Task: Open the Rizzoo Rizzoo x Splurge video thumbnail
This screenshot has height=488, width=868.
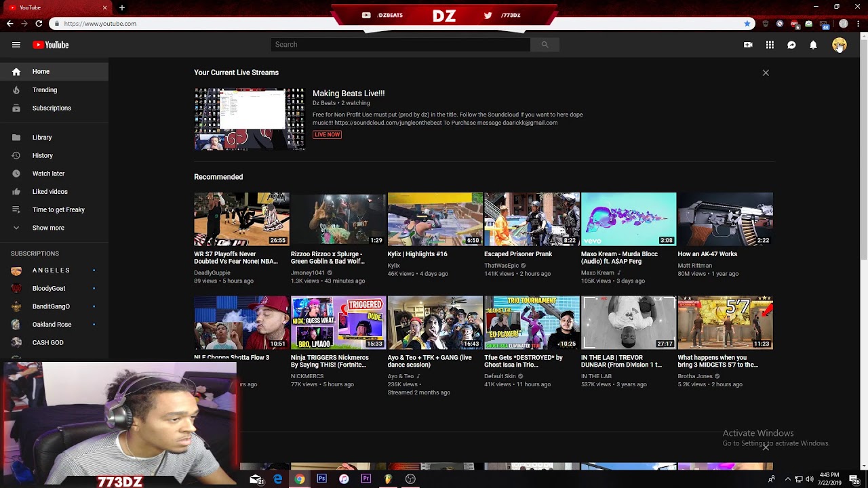Action: click(338, 219)
